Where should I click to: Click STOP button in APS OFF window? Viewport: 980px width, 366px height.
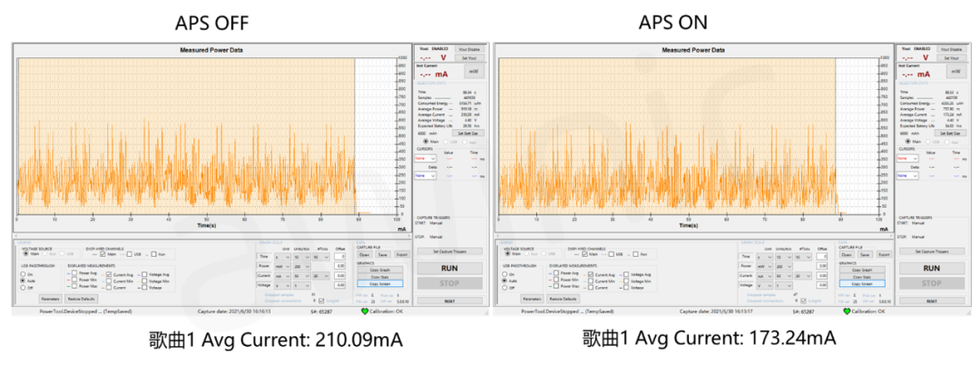tap(450, 283)
